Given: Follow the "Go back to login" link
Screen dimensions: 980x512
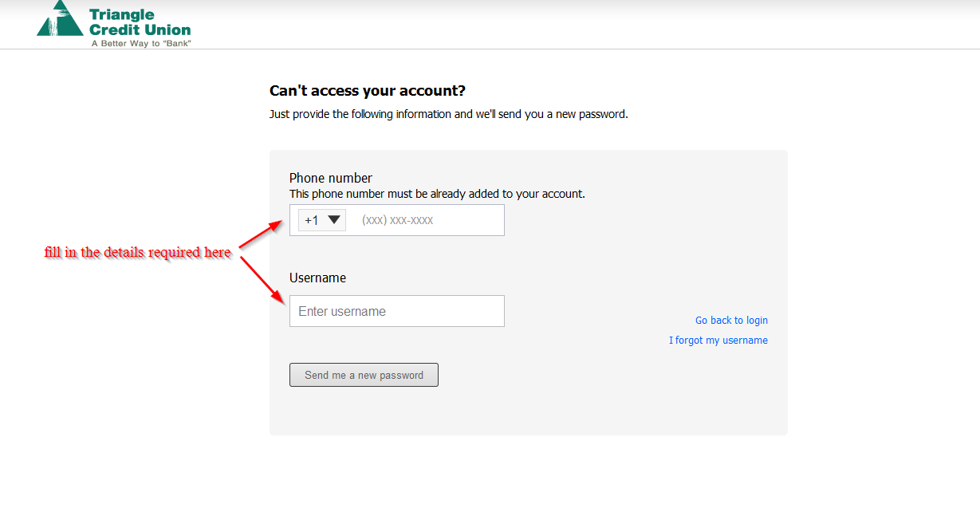Looking at the screenshot, I should click(x=731, y=320).
